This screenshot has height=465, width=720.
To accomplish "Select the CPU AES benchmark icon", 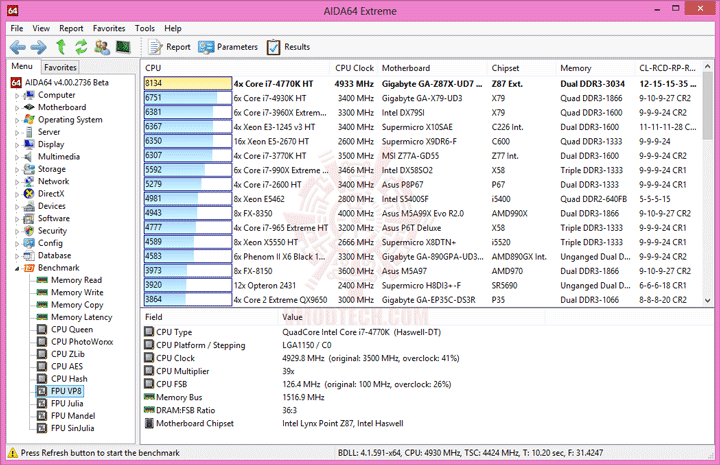I will click(x=42, y=367).
